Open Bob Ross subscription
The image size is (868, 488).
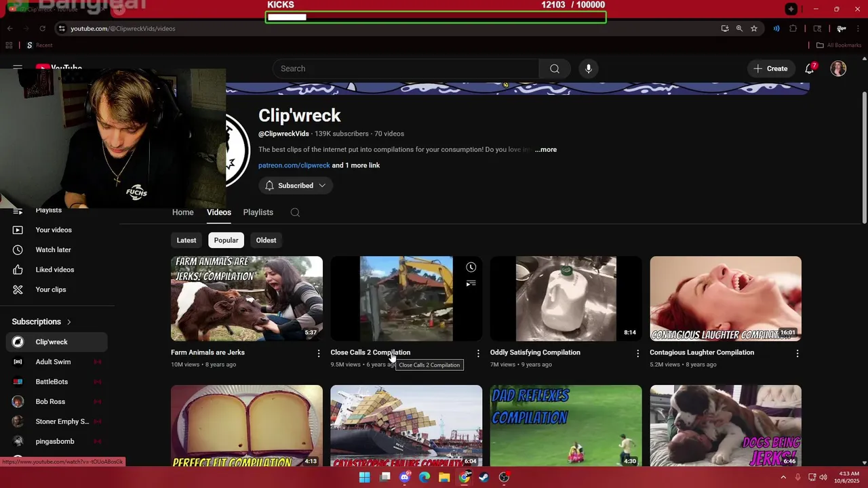tap(57, 401)
